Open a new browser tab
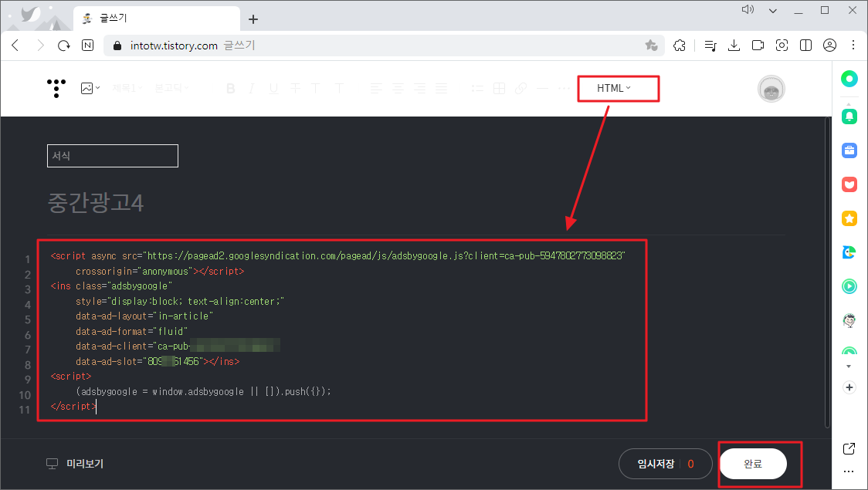The height and width of the screenshot is (490, 868). 253,19
